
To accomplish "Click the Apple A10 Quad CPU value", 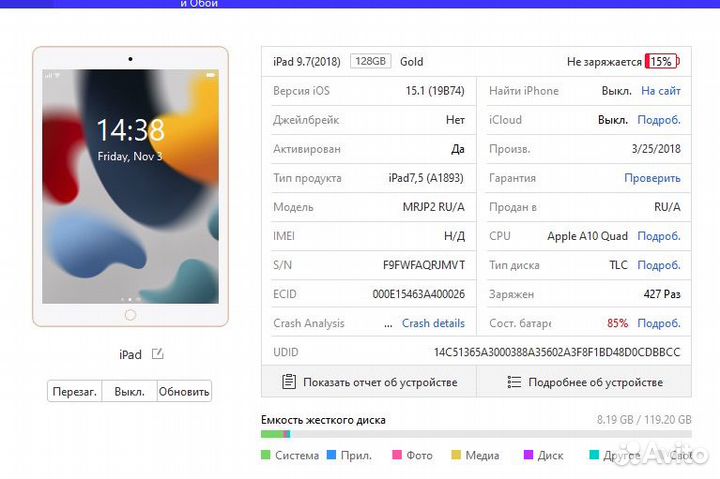I will pyautogui.click(x=587, y=236).
